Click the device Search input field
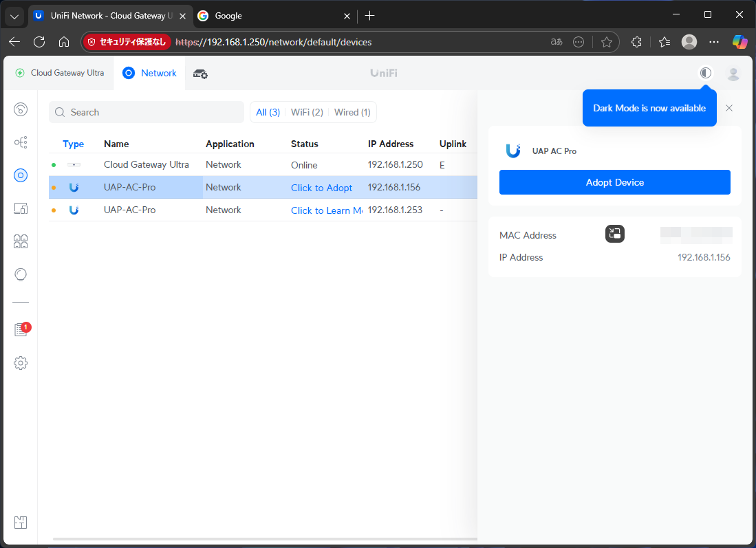Screen dimensions: 756x548 point(147,112)
